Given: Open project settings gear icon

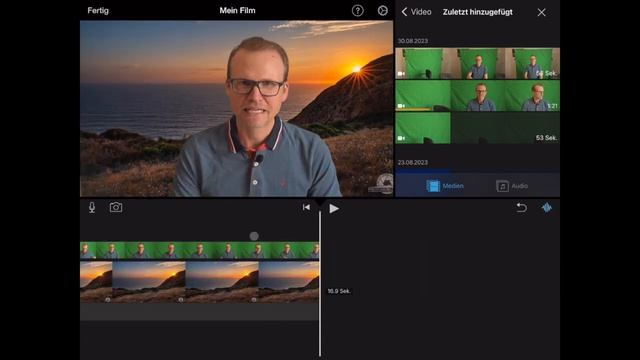Looking at the screenshot, I should coord(382,11).
